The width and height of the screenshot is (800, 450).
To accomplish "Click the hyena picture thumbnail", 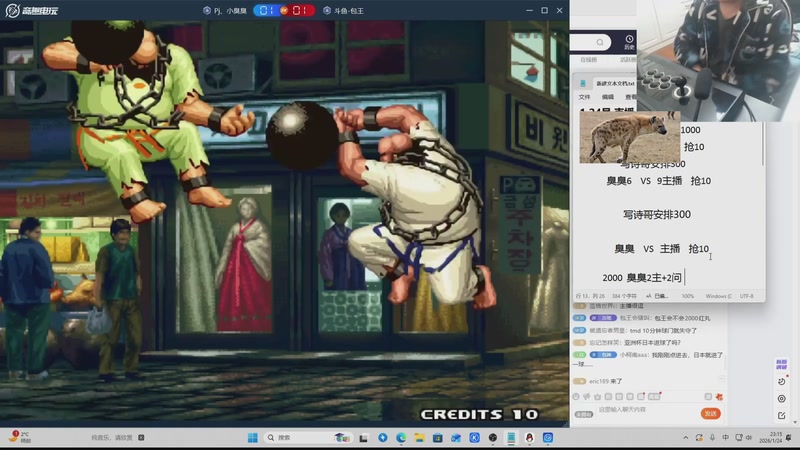I will click(630, 137).
